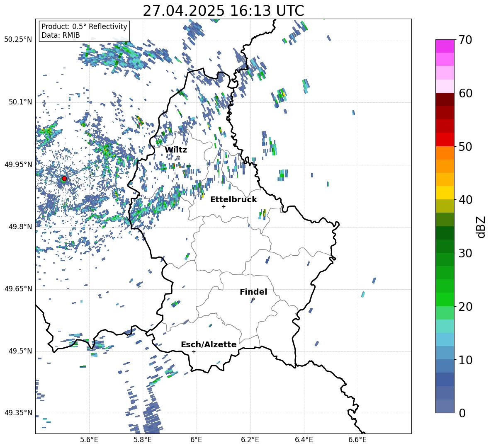This screenshot has height=448, width=491.
Task: Click the 5.8°E longitude label
Action: [x=143, y=440]
